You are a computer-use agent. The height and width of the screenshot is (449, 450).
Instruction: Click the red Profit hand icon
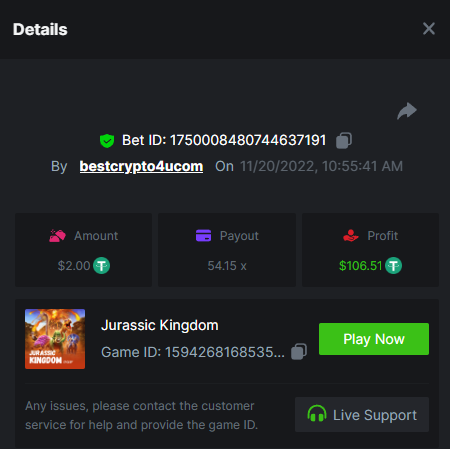[351, 235]
